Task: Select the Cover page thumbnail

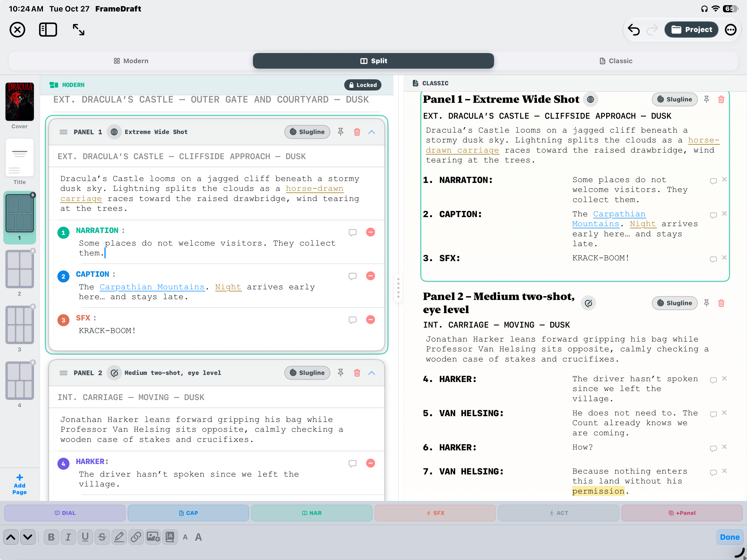Action: click(x=20, y=101)
